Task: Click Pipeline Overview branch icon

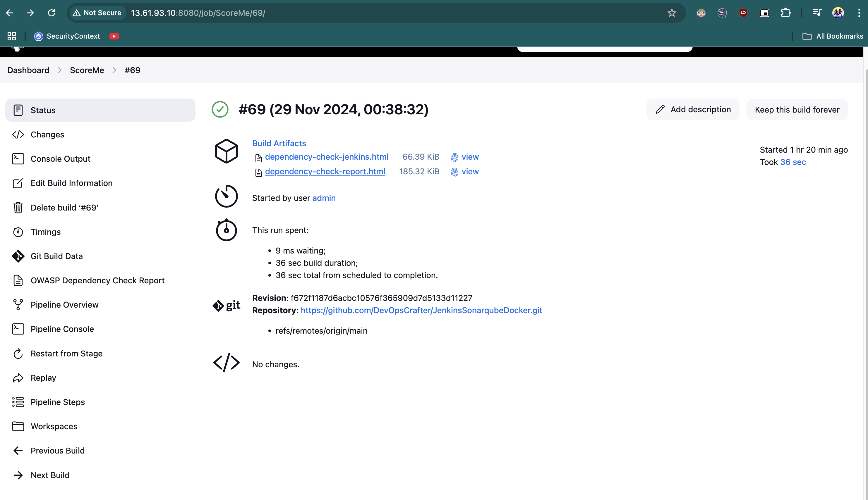Action: click(18, 305)
